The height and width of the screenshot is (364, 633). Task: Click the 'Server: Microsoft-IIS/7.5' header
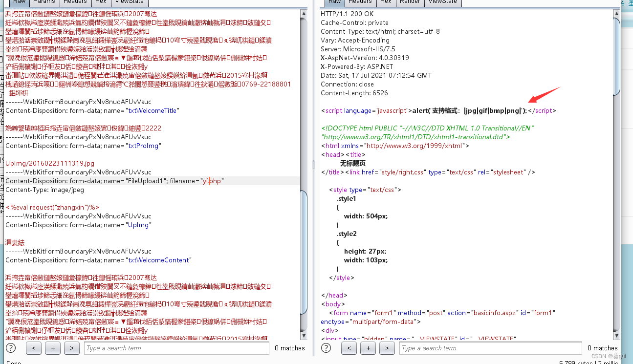pyautogui.click(x=358, y=49)
